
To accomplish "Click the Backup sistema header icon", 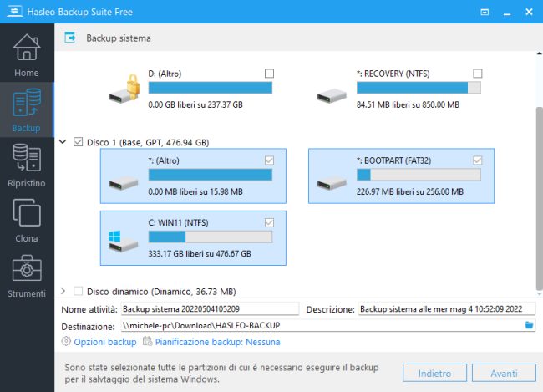I will 70,38.
